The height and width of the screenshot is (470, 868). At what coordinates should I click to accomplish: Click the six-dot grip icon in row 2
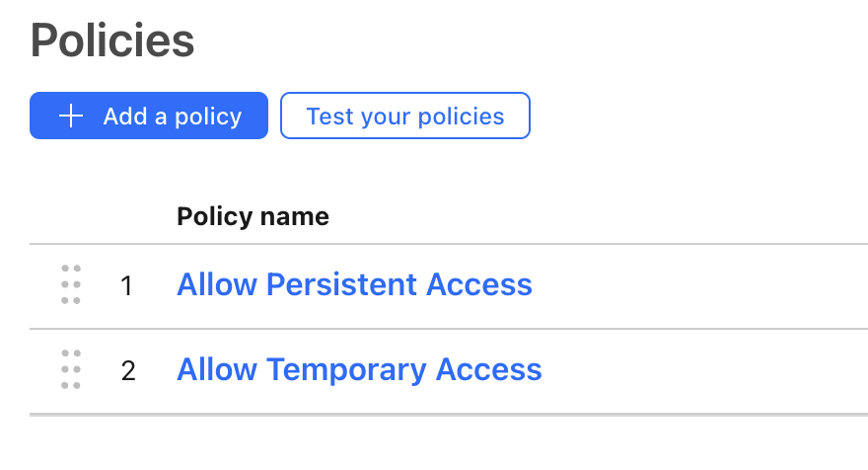coord(71,369)
